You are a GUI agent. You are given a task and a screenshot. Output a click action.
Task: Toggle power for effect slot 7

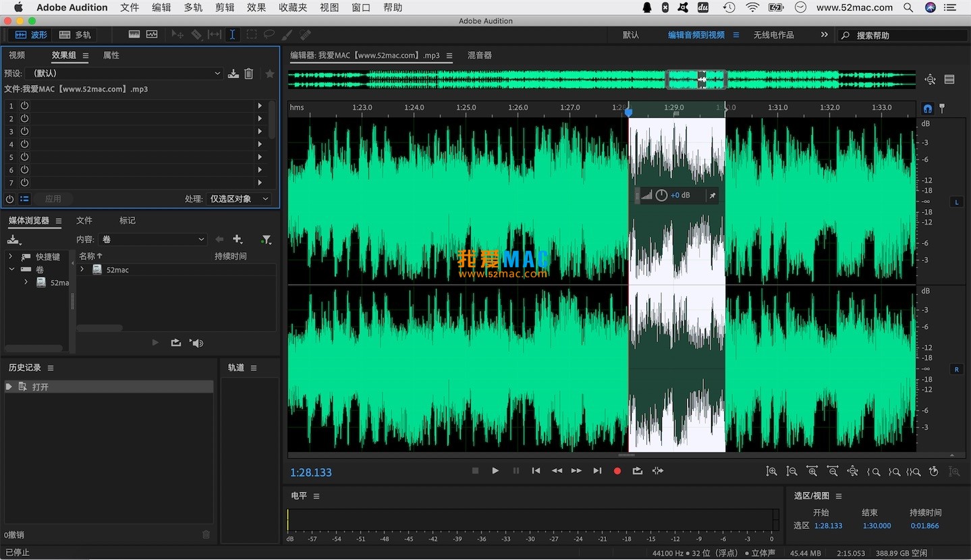[x=24, y=183]
